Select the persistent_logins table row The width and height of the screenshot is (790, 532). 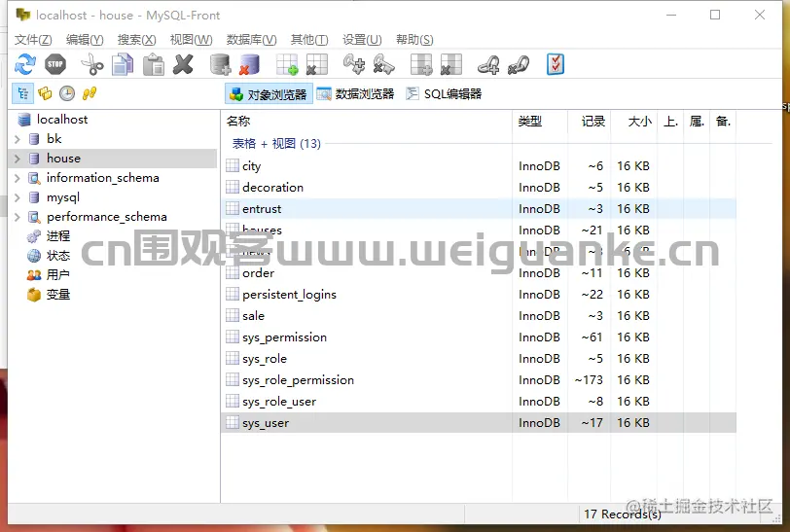tap(479, 295)
